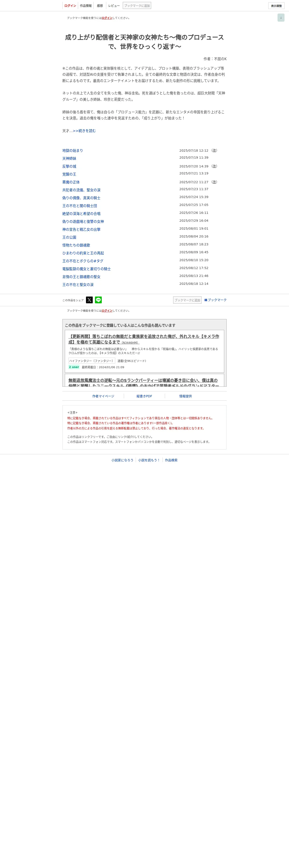
Task: Open chapter 王の不在とボクらの#タグ
Action: (83, 261)
